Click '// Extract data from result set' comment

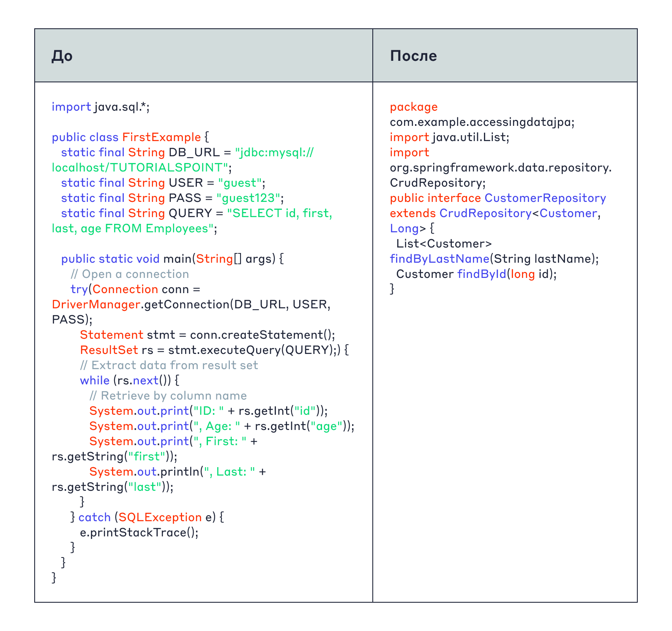[x=169, y=365]
